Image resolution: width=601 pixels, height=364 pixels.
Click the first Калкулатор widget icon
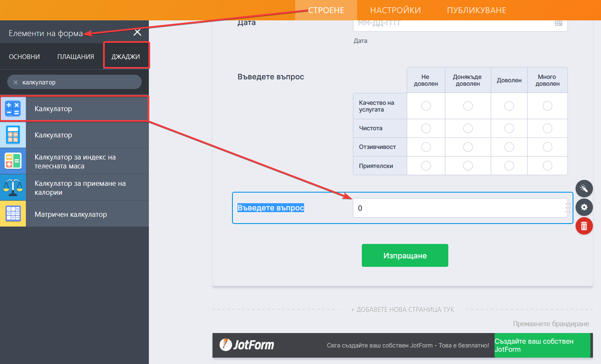(x=13, y=109)
